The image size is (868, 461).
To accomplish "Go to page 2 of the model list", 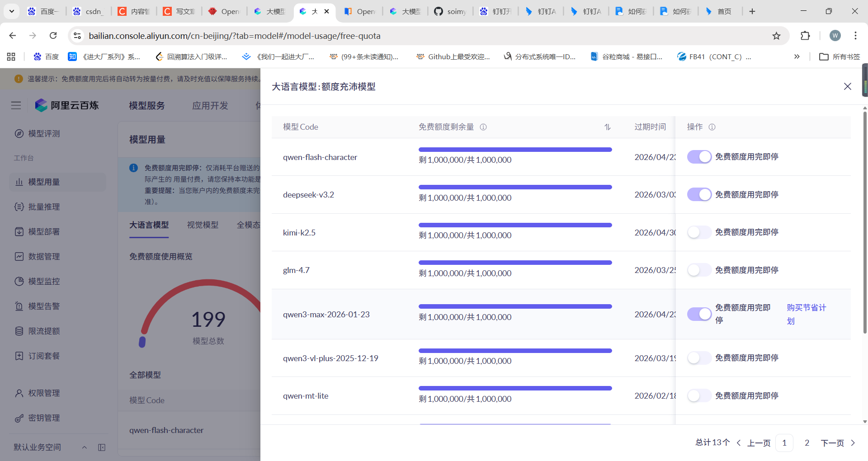I will click(807, 443).
